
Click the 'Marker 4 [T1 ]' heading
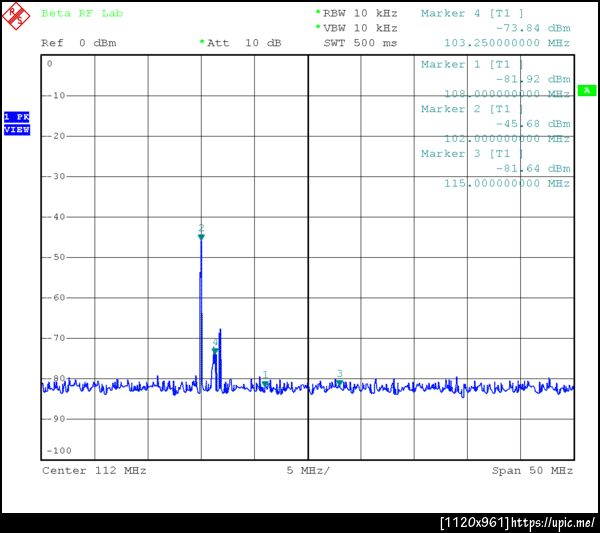[x=472, y=13]
